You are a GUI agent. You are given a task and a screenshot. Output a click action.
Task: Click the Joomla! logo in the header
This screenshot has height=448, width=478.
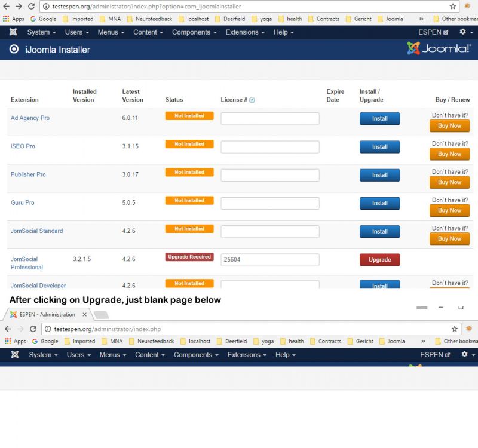[x=439, y=48]
